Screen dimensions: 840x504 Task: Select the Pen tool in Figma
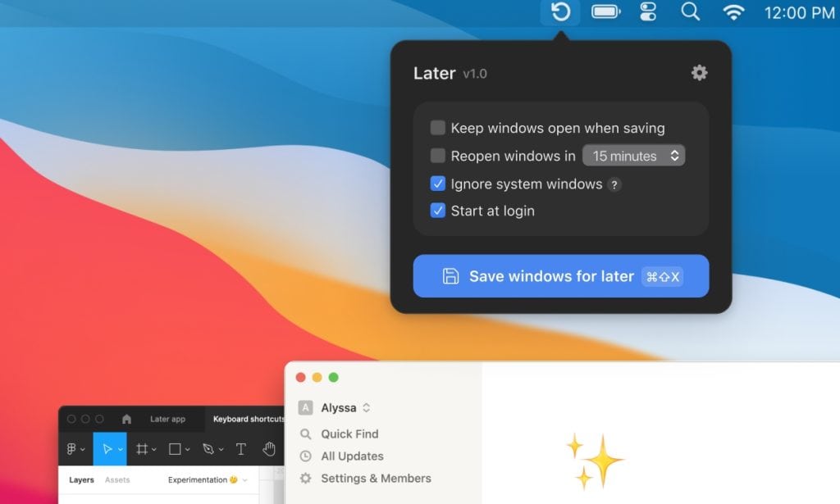point(208,449)
